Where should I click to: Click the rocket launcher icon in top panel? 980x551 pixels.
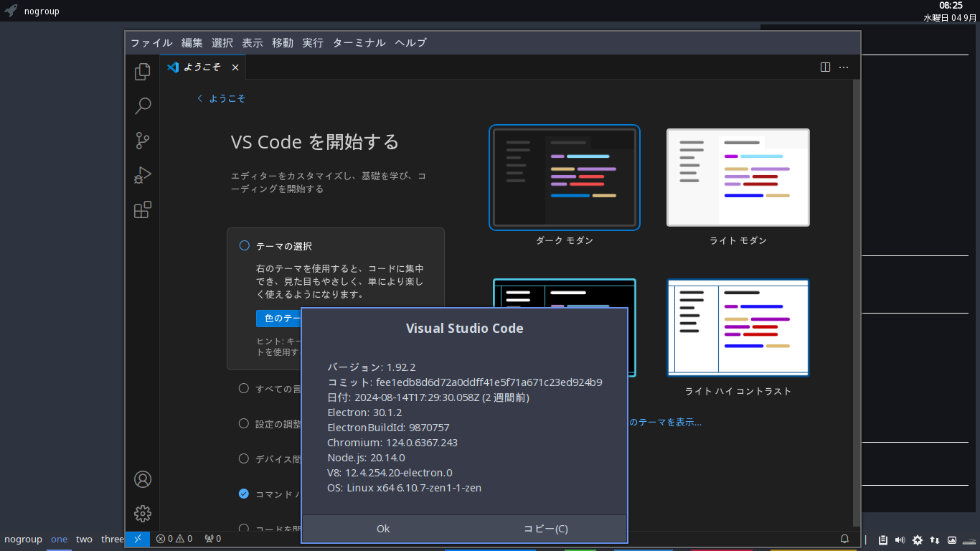pyautogui.click(x=11, y=11)
